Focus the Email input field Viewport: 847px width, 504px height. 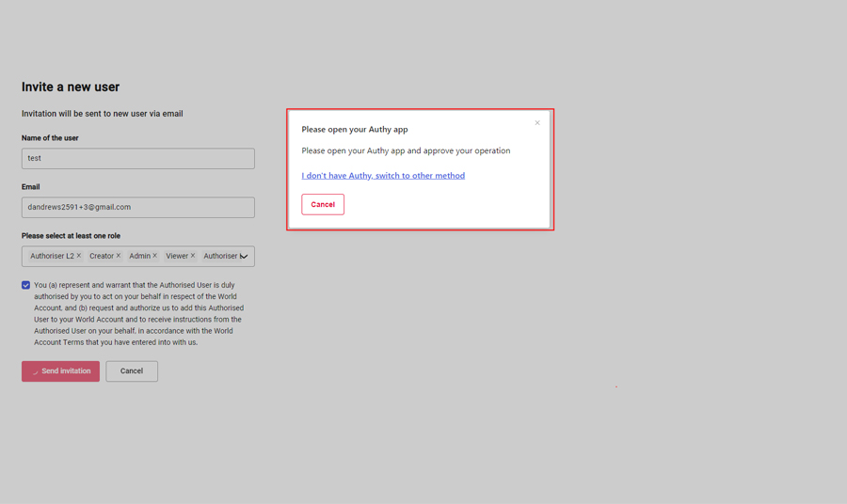pos(138,208)
